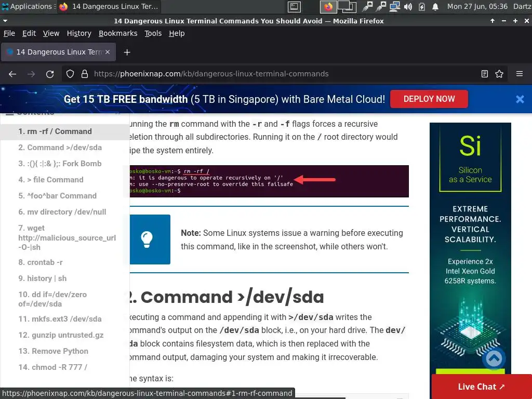Jump to 14. chmod -R 777 /

53,367
